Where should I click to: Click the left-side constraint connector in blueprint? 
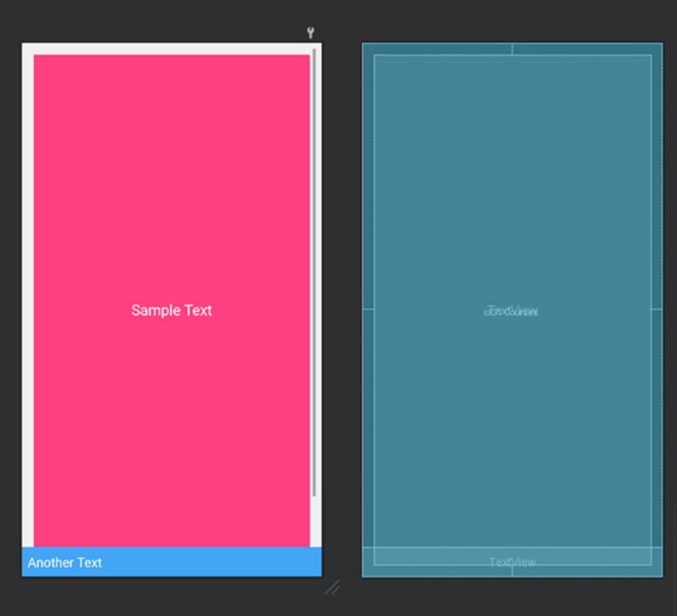[368, 309]
